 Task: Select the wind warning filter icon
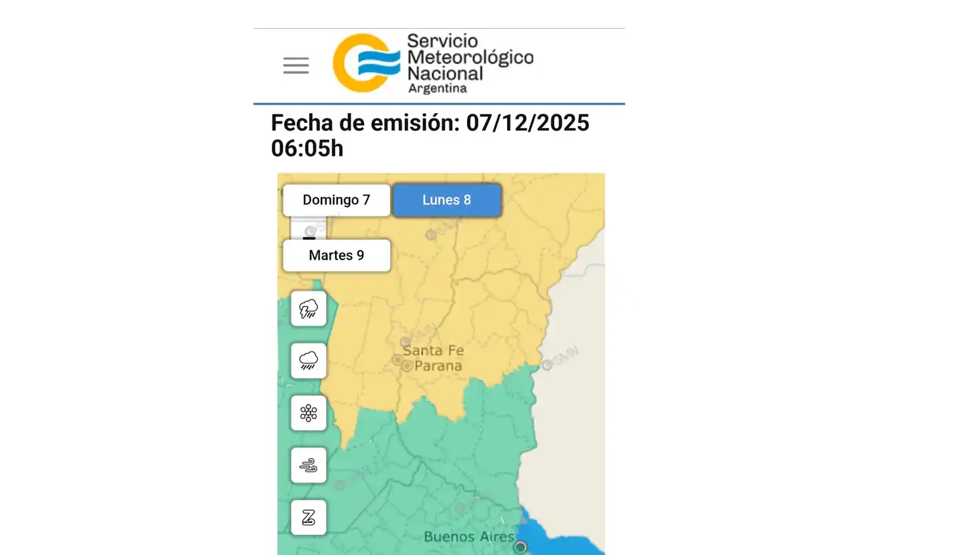(x=308, y=465)
